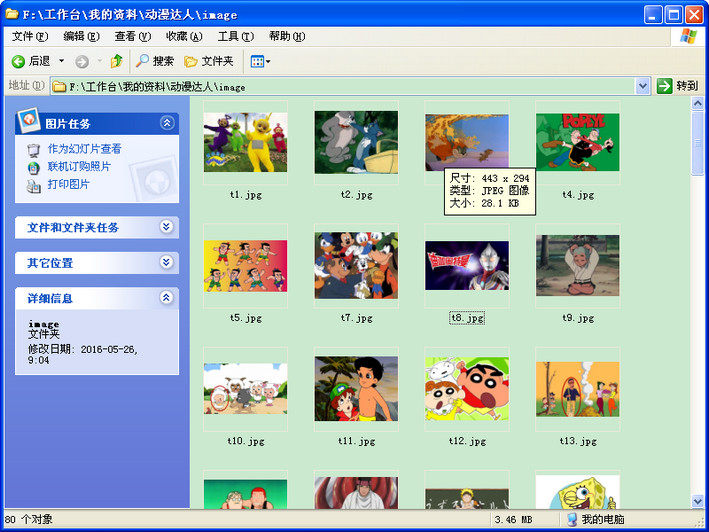The image size is (709, 532).
Task: Select the t4.jpg Popeye thumbnail
Action: click(x=578, y=142)
